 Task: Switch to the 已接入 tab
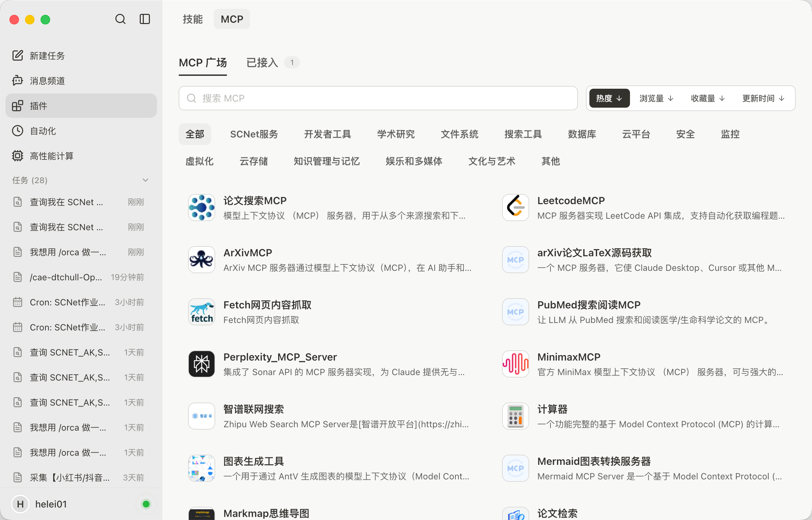[262, 63]
